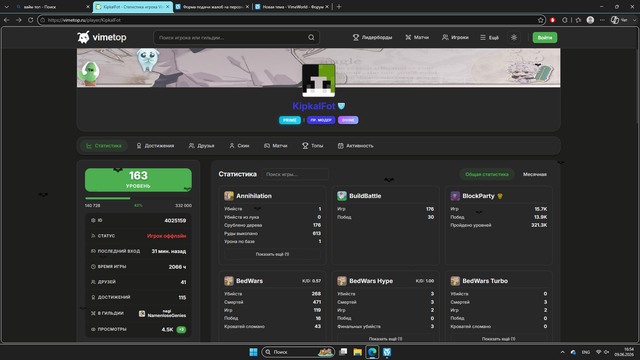The height and width of the screenshot is (360, 640).
Task: Close the KipkalFot browser tab
Action: 167,7
